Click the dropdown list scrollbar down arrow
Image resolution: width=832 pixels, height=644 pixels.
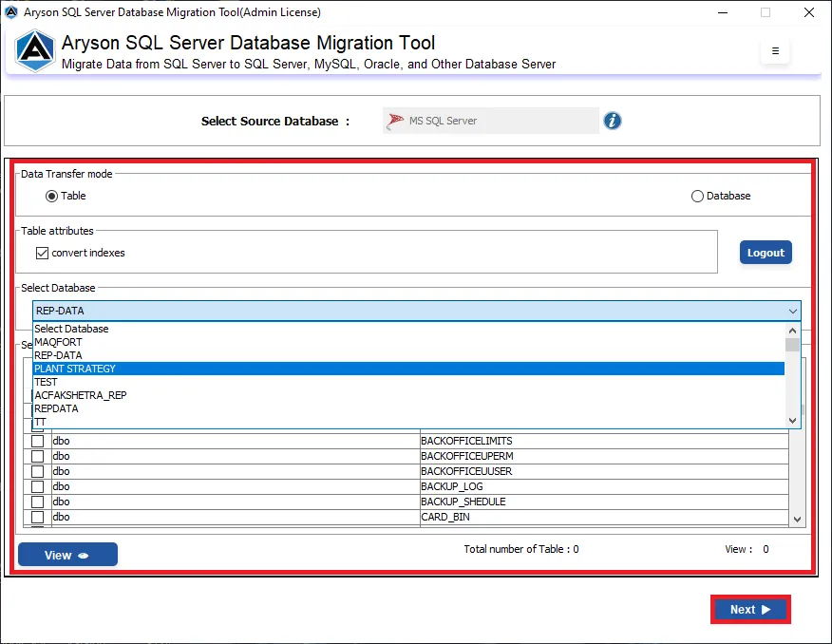793,421
